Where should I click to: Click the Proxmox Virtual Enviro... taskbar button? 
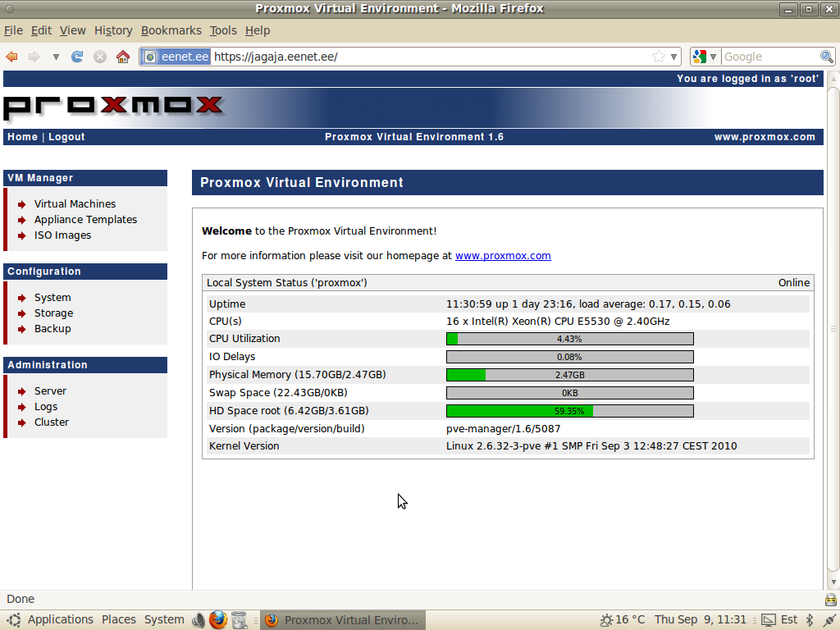click(343, 620)
